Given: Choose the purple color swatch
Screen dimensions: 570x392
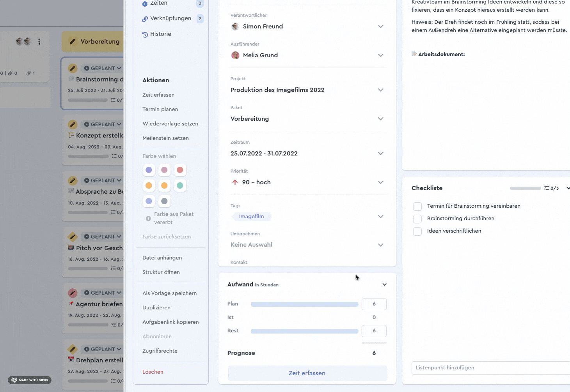Looking at the screenshot, I should (x=149, y=170).
